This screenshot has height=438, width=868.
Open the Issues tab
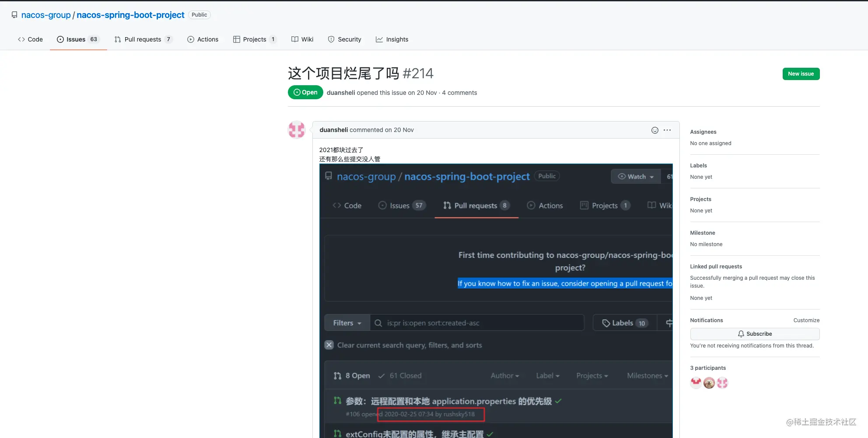pos(78,39)
